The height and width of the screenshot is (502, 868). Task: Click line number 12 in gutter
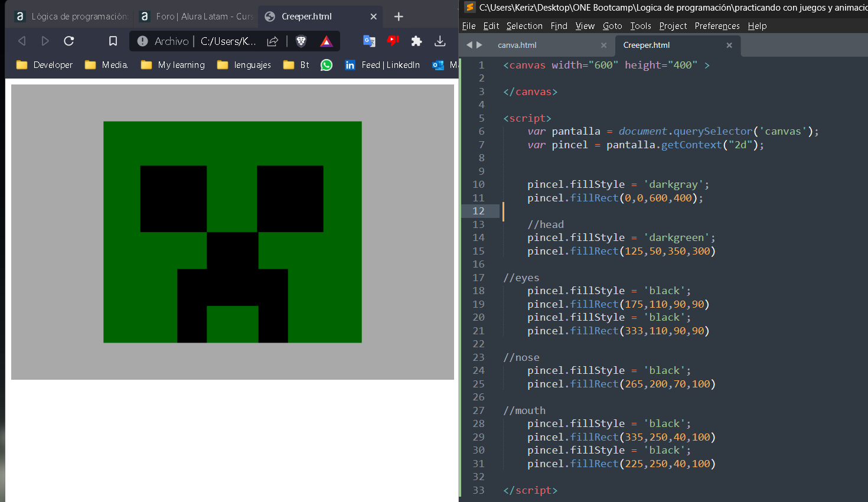pos(478,211)
